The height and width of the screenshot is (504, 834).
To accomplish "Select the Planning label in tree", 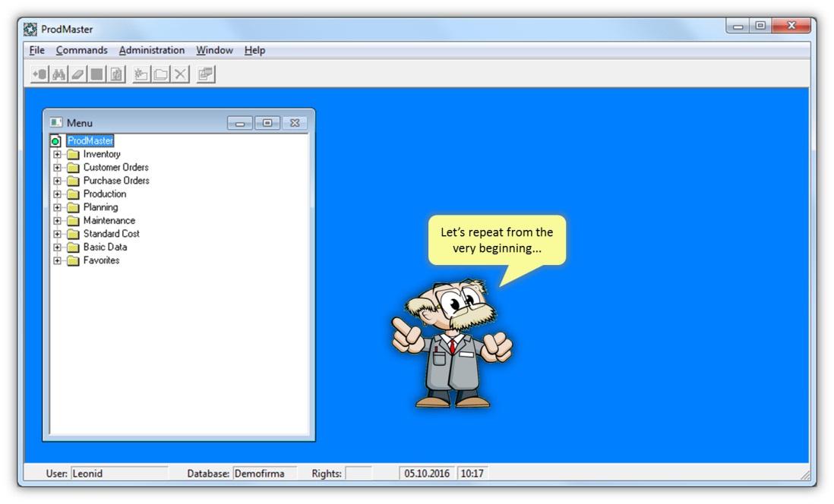I will tap(100, 207).
